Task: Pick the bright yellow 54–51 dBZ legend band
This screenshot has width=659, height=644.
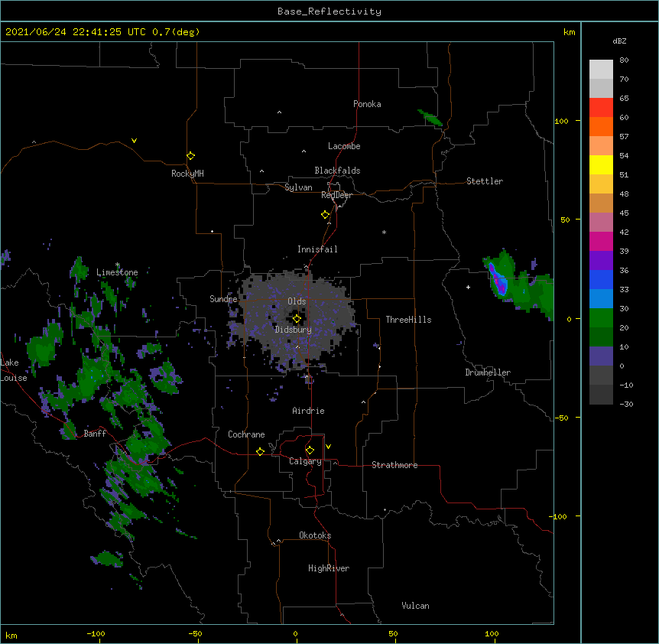Action: [x=601, y=164]
